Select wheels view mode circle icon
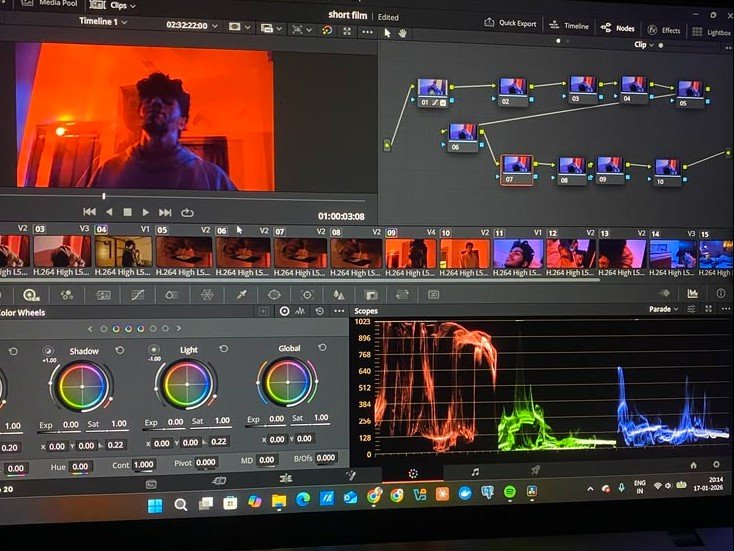The width and height of the screenshot is (734, 551). pyautogui.click(x=284, y=311)
